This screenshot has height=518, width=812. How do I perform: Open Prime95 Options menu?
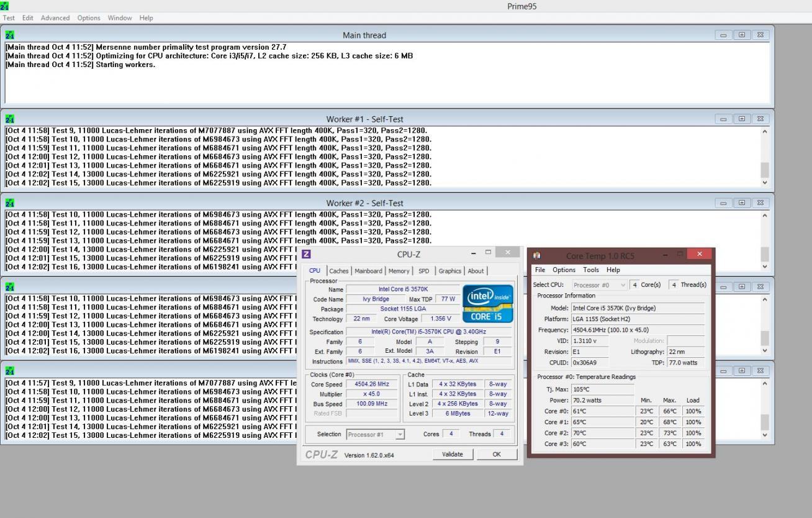[x=89, y=18]
